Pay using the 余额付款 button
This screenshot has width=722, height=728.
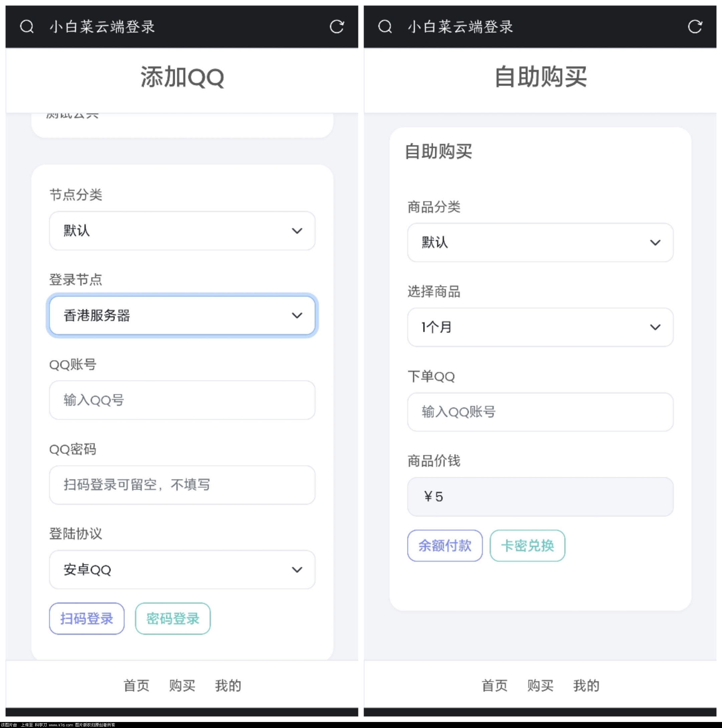[x=445, y=545]
